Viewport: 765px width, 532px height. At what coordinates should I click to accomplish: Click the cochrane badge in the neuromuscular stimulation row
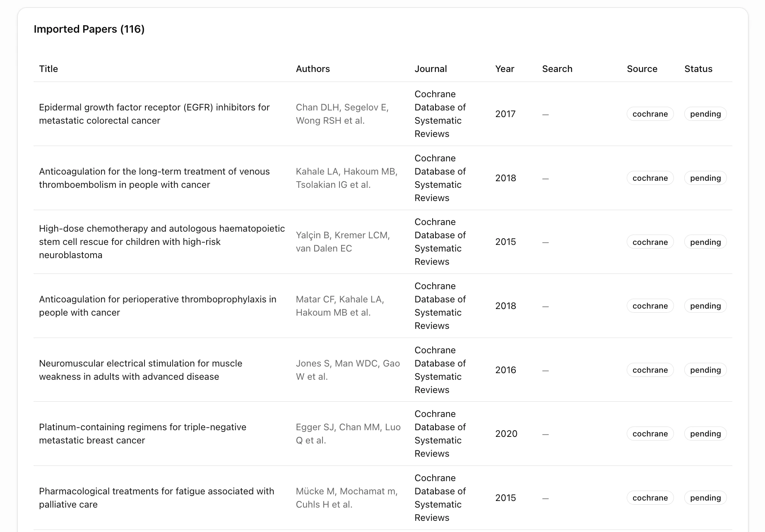click(x=650, y=370)
